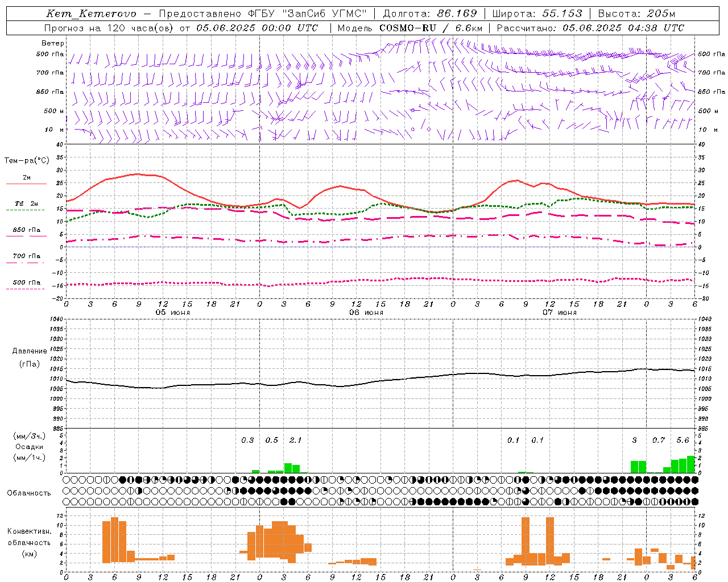The width and height of the screenshot is (728, 582).
Task: Click the red 2м temperature legend line
Action: pos(26,184)
